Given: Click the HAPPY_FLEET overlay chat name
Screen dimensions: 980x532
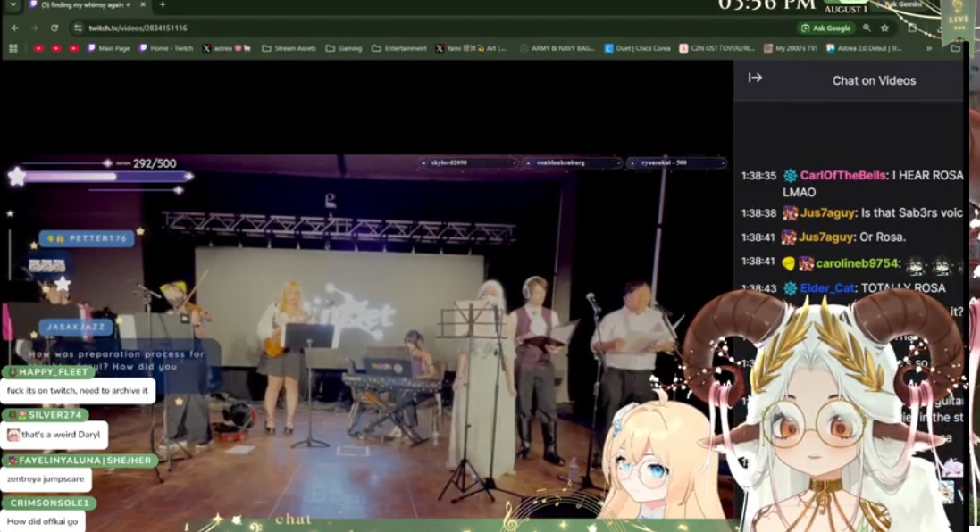Looking at the screenshot, I should [x=48, y=371].
